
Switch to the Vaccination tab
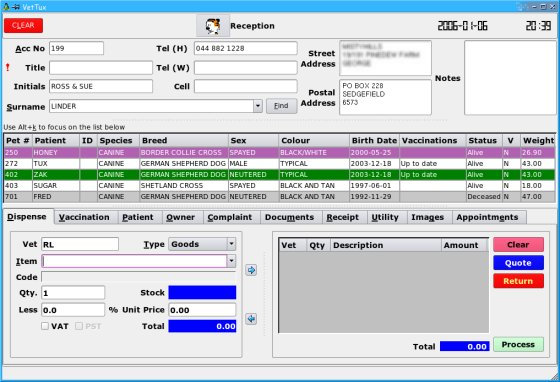coord(84,217)
